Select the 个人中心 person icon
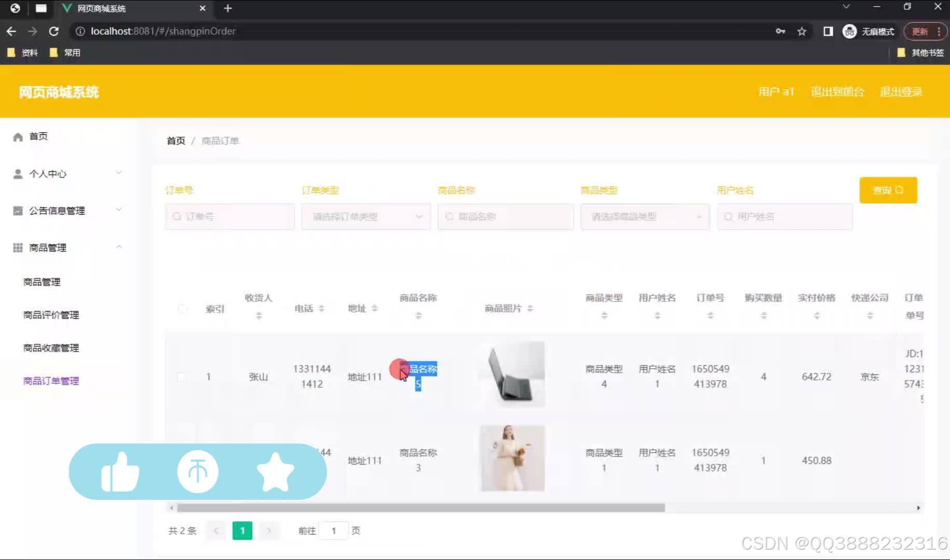Image resolution: width=950 pixels, height=560 pixels. coord(17,173)
